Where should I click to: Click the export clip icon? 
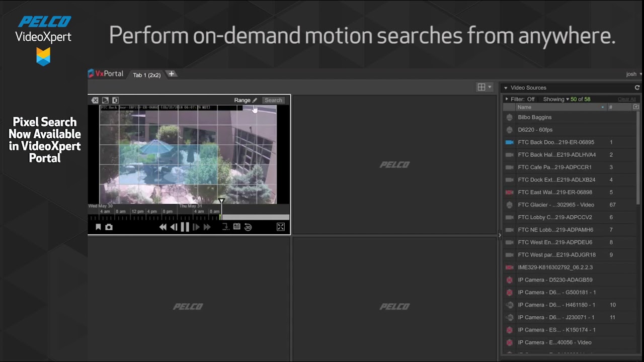[225, 227]
